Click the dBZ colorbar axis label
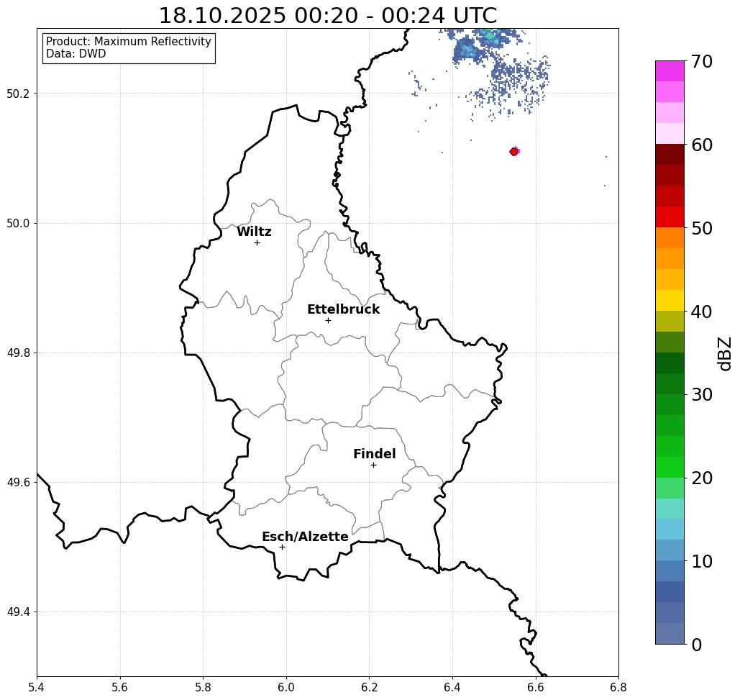 click(726, 353)
